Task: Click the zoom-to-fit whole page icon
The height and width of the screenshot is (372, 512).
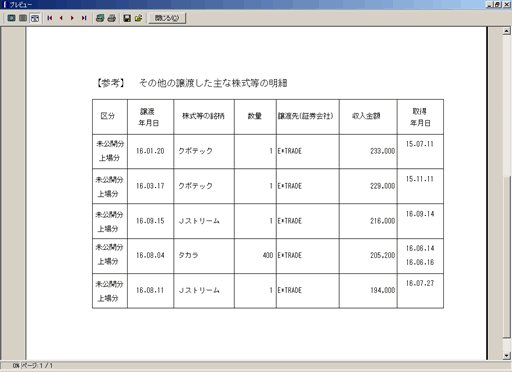Action: (11, 18)
